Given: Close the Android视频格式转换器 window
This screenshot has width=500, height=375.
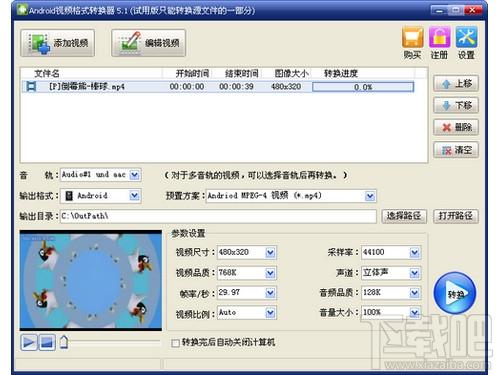Looking at the screenshot, I should (x=473, y=11).
